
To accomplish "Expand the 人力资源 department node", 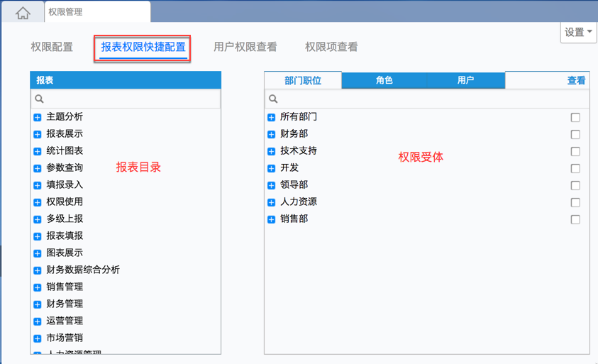I will click(271, 202).
